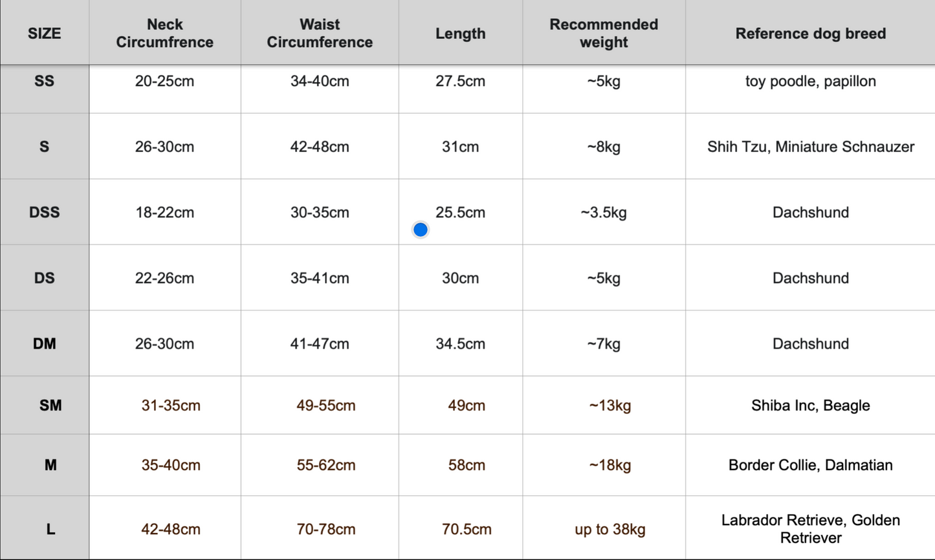Screen dimensions: 935x560
Task: Click the SIZE column header
Action: [44, 34]
